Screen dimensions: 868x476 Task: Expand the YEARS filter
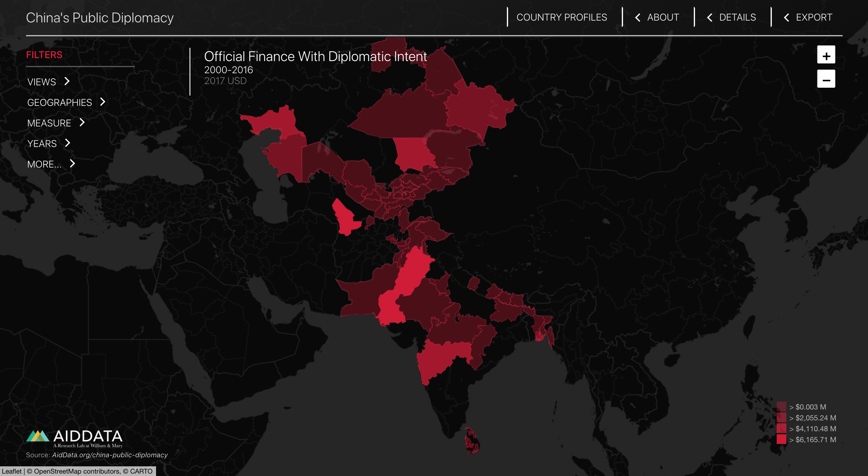tap(42, 144)
